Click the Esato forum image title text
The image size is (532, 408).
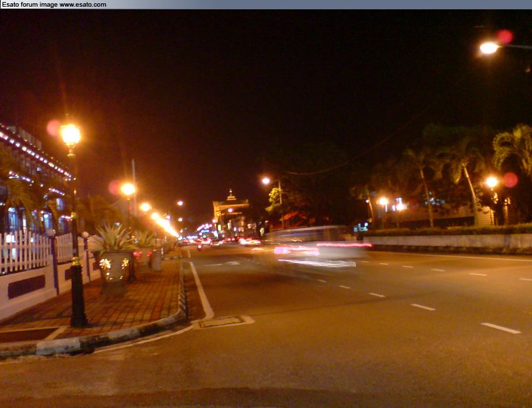pyautogui.click(x=54, y=5)
